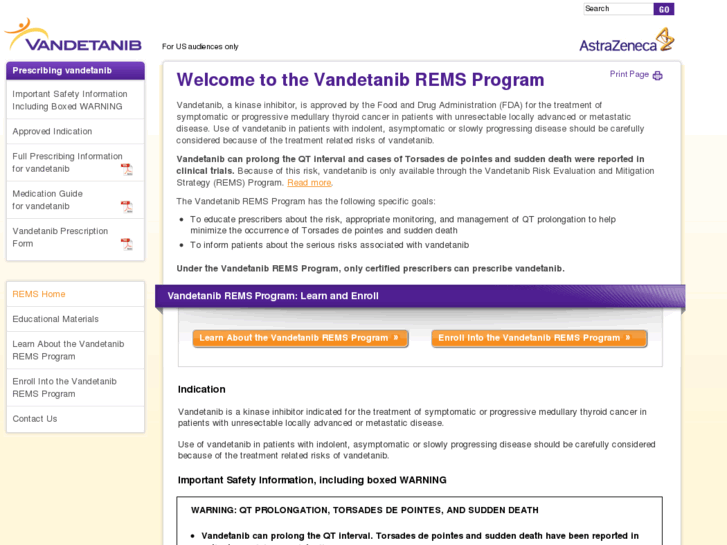Click the Prescribing vandetanib sidebar header
This screenshot has height=545, width=727.
[75, 71]
